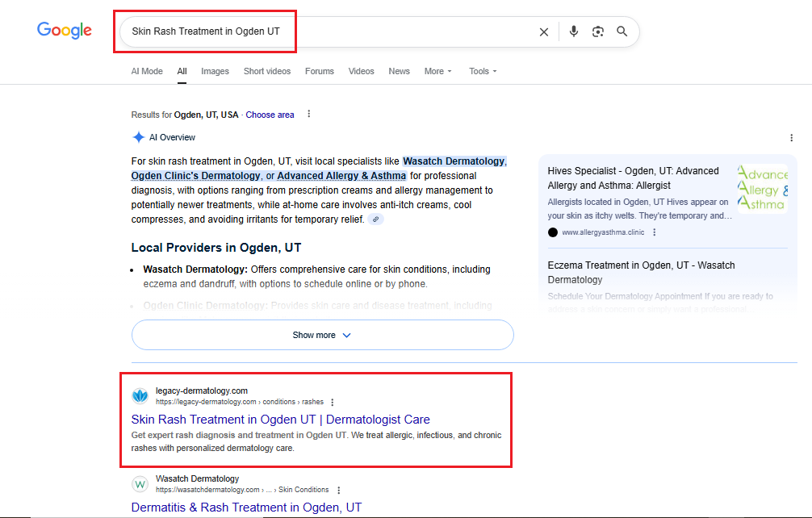This screenshot has height=518, width=812.
Task: Click the Choose area link
Action: tap(270, 115)
